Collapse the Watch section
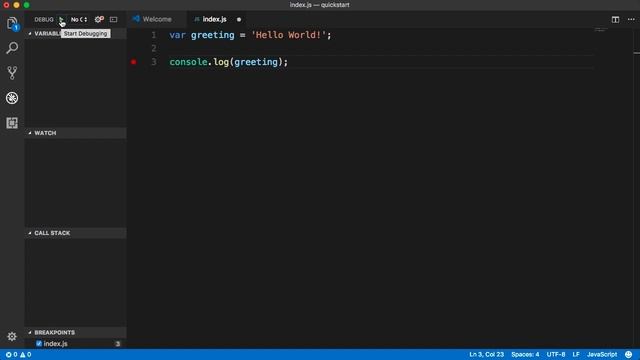Viewport: 640px width, 360px height. (76, 133)
